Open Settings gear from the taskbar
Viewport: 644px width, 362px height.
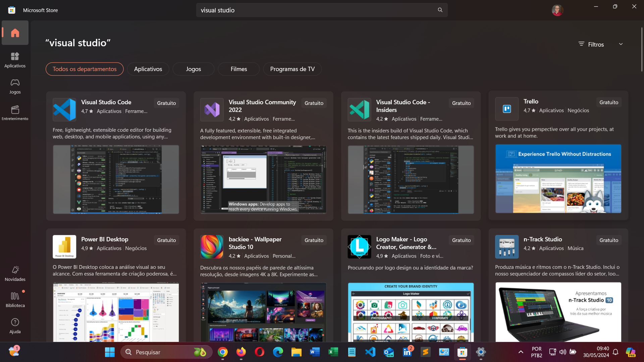click(481, 352)
